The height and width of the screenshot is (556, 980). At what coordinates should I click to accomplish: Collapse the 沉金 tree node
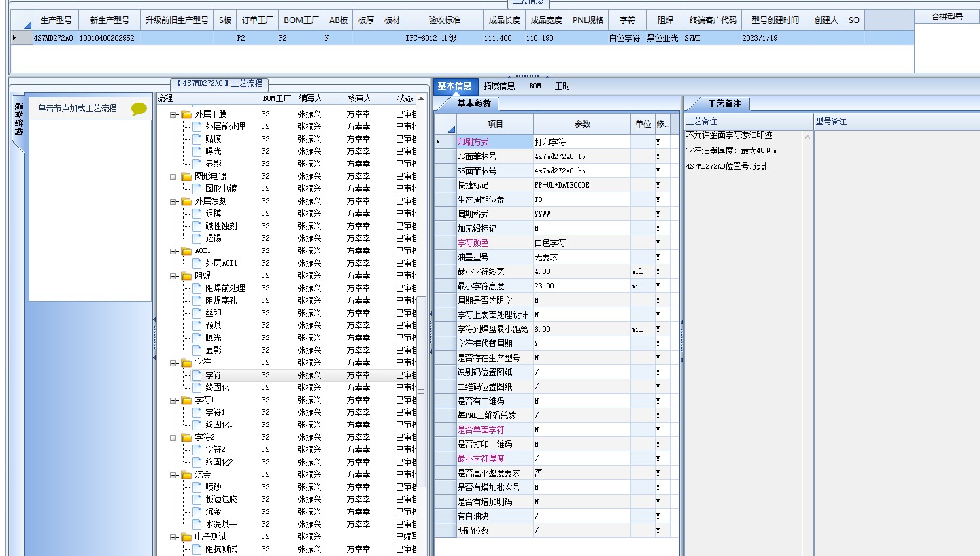pos(174,474)
